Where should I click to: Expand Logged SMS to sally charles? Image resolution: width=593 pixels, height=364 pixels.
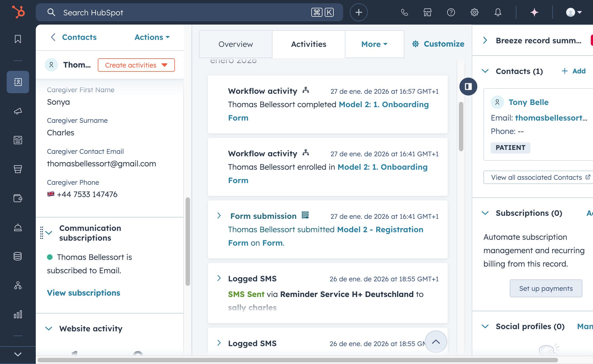(219, 278)
